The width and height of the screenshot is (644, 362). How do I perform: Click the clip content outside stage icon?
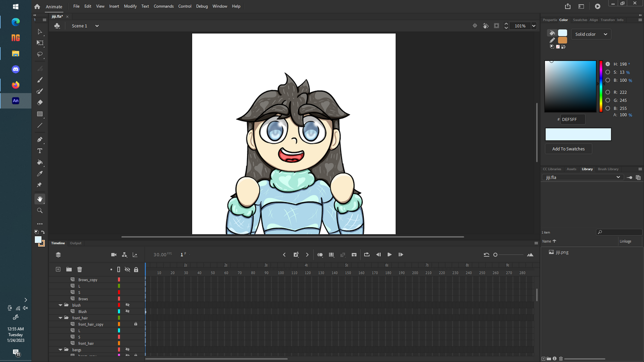[x=497, y=26]
